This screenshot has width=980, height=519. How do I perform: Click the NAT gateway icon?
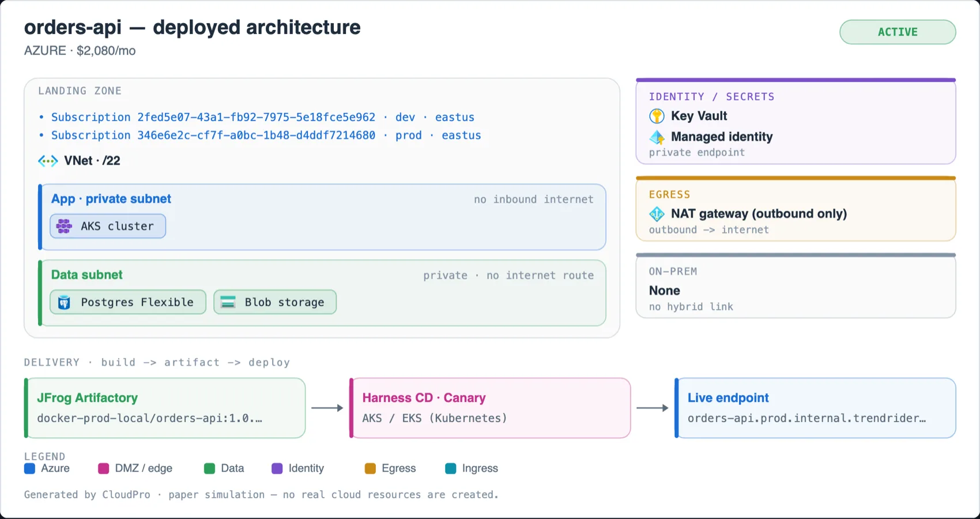click(657, 214)
